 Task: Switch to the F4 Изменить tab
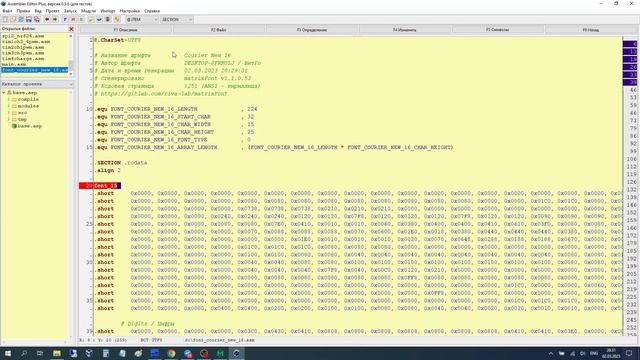[x=404, y=30]
